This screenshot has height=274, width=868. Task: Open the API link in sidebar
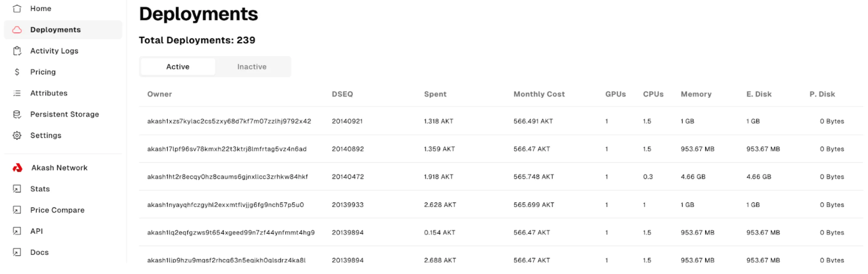[37, 231]
